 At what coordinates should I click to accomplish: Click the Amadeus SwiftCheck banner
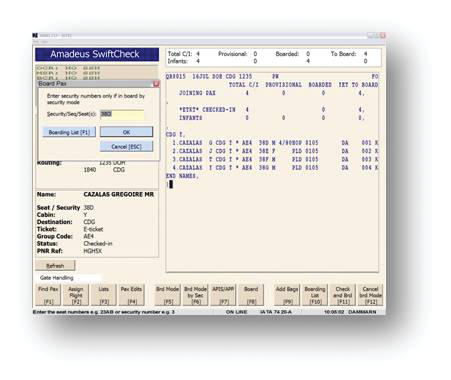tap(97, 54)
